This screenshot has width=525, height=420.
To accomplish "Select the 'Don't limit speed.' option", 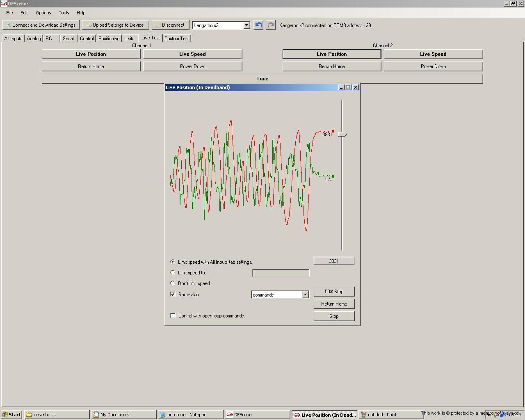I will [x=173, y=283].
